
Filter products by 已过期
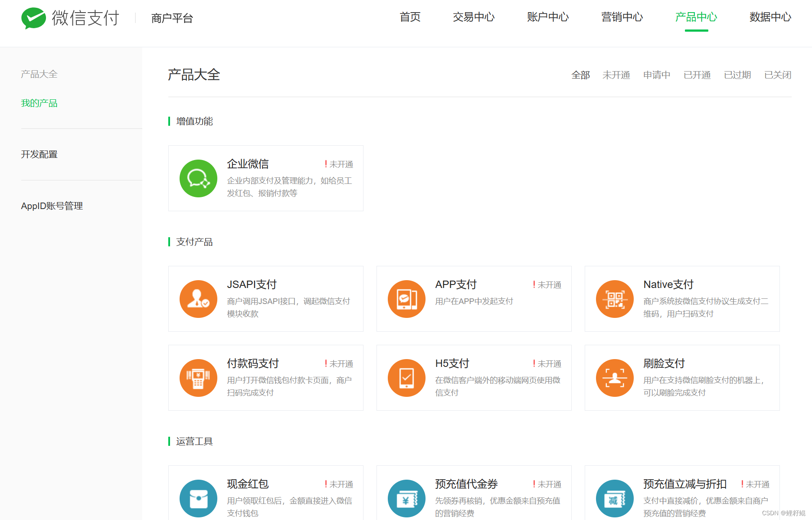coord(737,75)
